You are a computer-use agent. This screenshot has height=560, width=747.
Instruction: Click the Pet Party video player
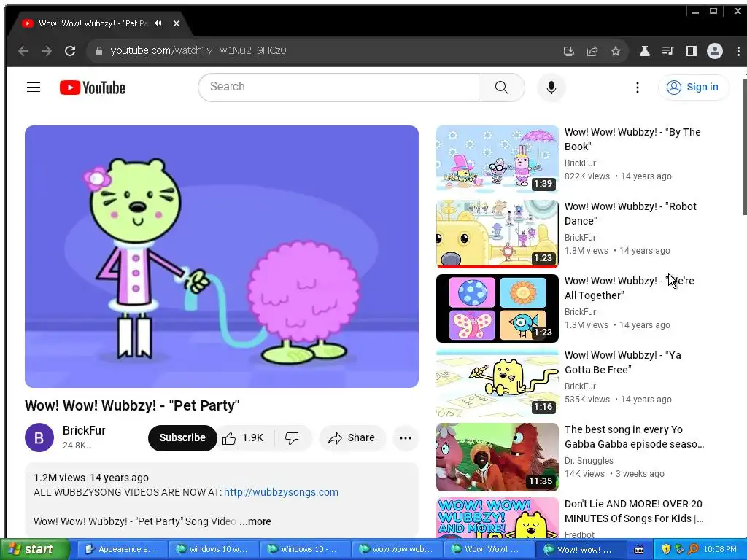(222, 256)
